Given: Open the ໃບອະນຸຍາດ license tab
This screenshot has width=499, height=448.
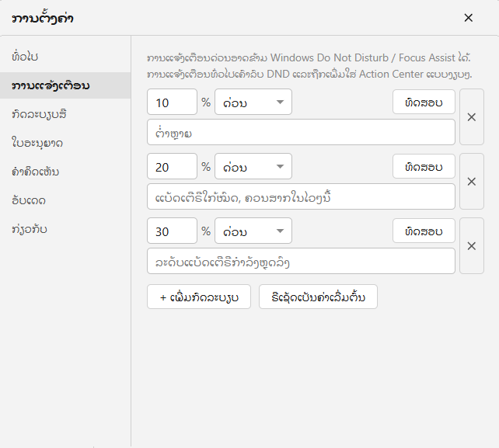Looking at the screenshot, I should coord(65,143).
